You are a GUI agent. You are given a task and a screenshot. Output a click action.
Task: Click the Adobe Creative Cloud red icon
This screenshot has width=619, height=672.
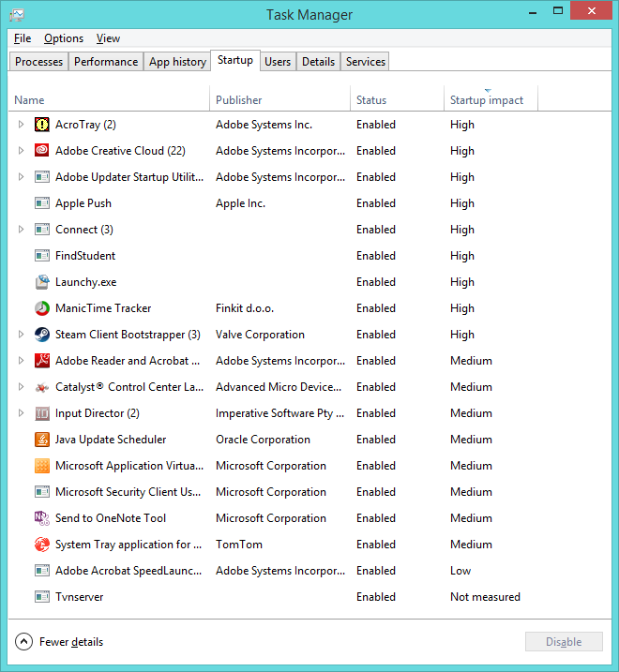tap(42, 151)
